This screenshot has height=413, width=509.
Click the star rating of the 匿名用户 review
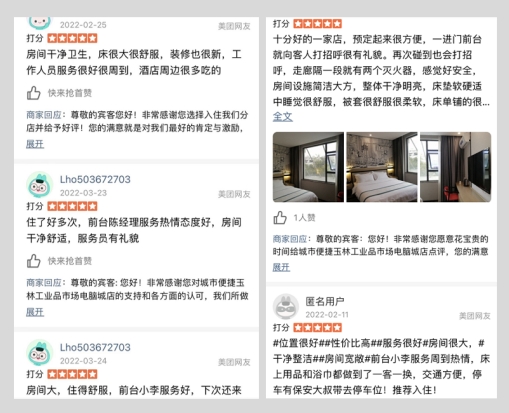(318, 328)
